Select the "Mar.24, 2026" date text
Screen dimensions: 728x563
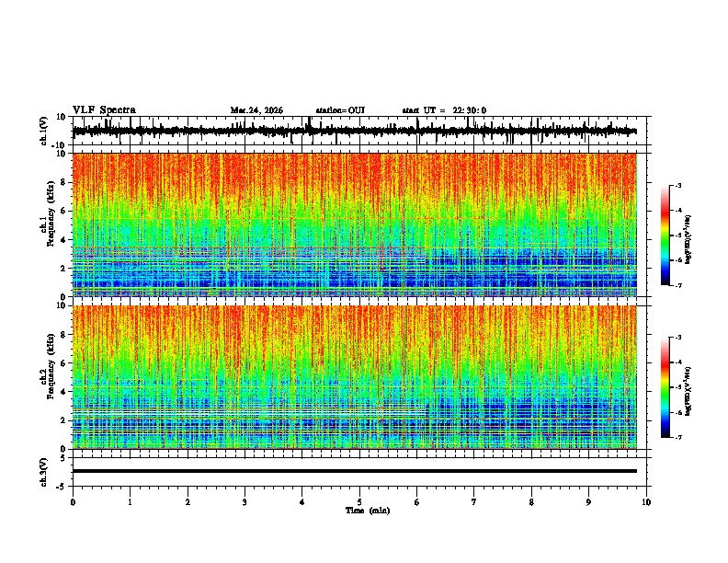click(x=256, y=110)
